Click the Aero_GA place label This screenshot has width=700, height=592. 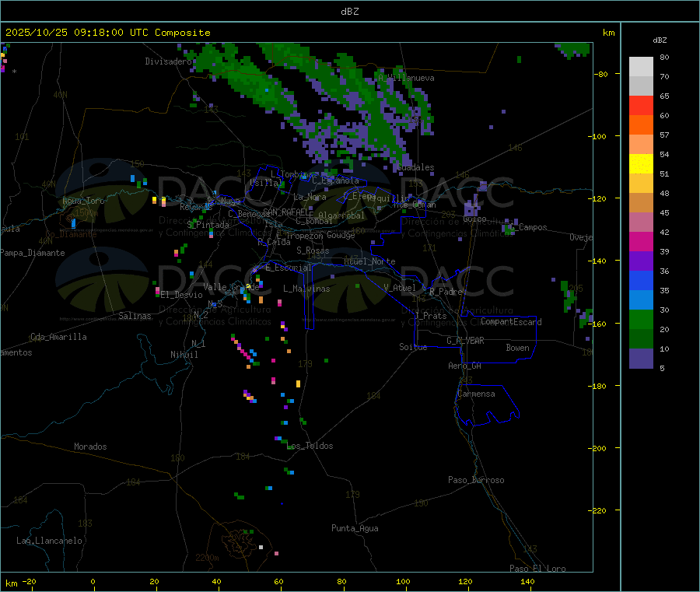(465, 366)
